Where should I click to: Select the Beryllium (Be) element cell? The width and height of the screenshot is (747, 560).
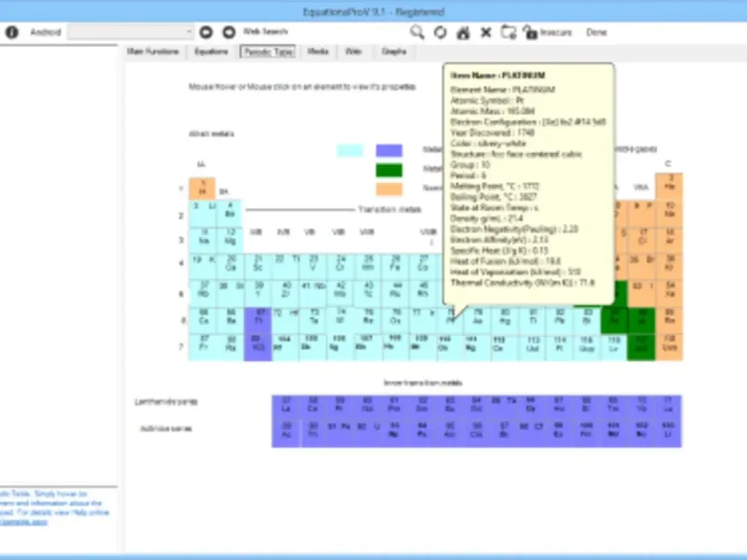click(230, 214)
